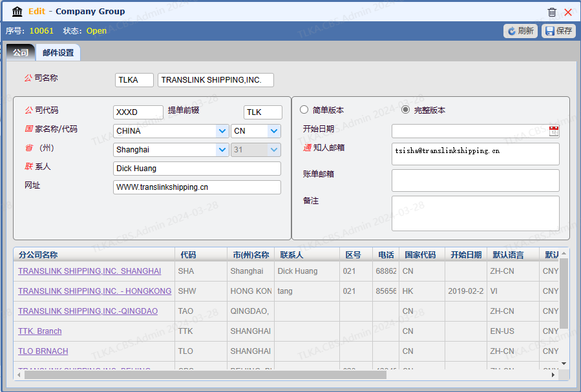Click the 序号 10061 value
581x392 pixels.
coord(41,31)
